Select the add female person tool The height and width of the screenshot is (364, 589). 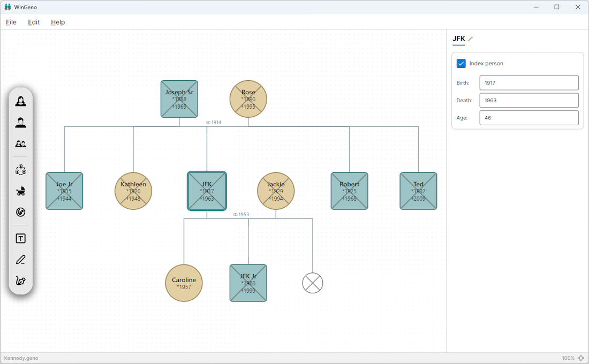tap(21, 101)
